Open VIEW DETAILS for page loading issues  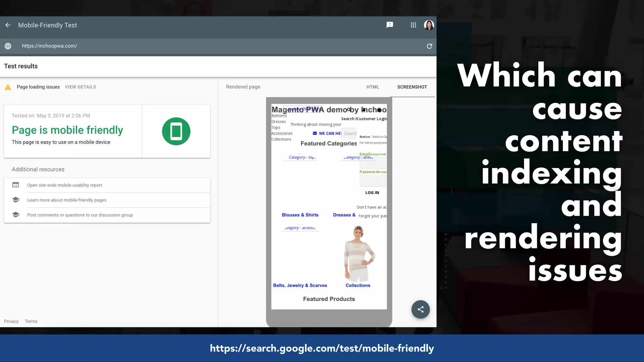pos(80,87)
